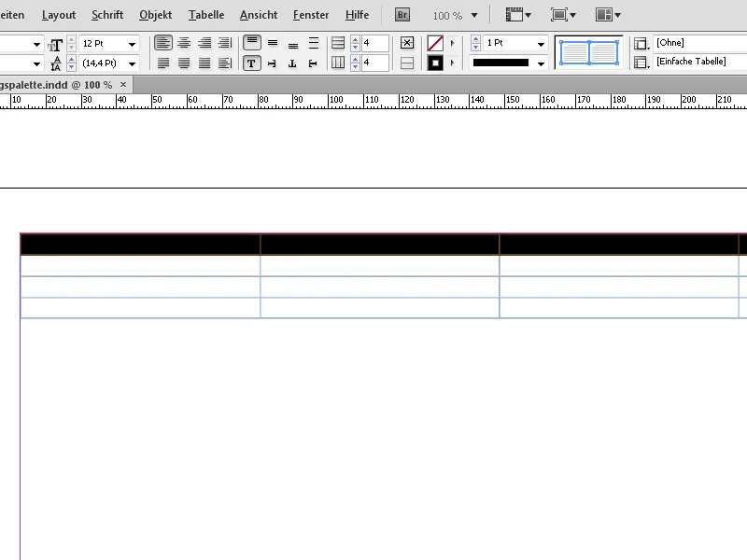Open the Objekt menu
Viewport: 747px width, 560px height.
pyautogui.click(x=155, y=15)
